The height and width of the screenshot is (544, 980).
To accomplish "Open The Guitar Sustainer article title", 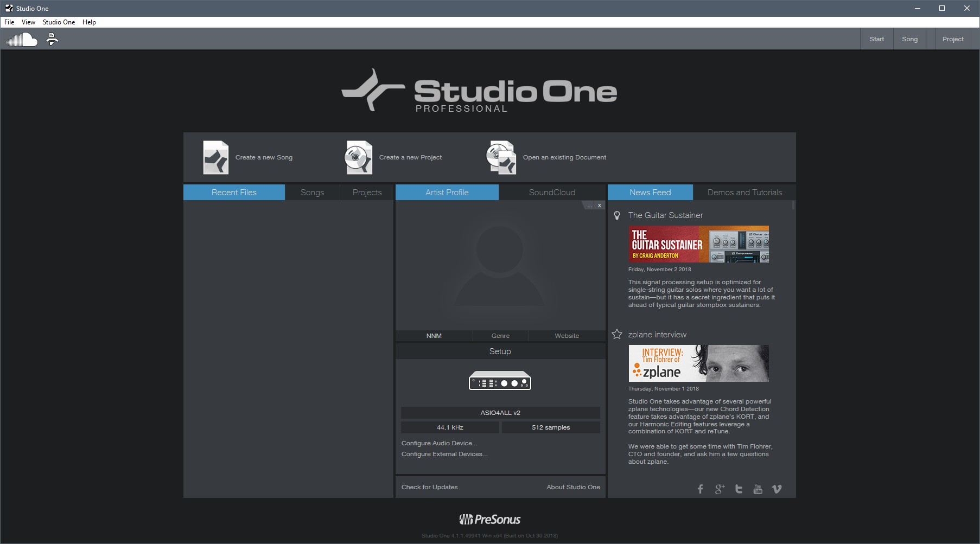I will tap(665, 215).
